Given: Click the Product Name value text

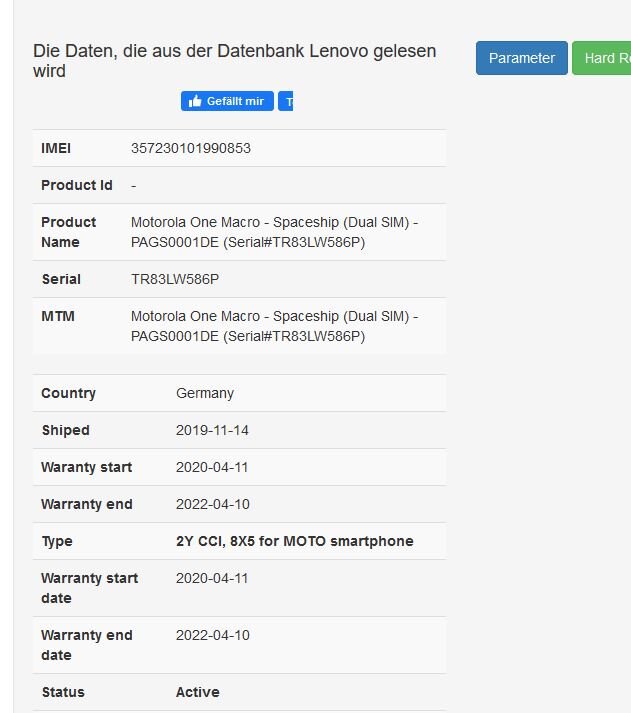Looking at the screenshot, I should click(x=275, y=232).
